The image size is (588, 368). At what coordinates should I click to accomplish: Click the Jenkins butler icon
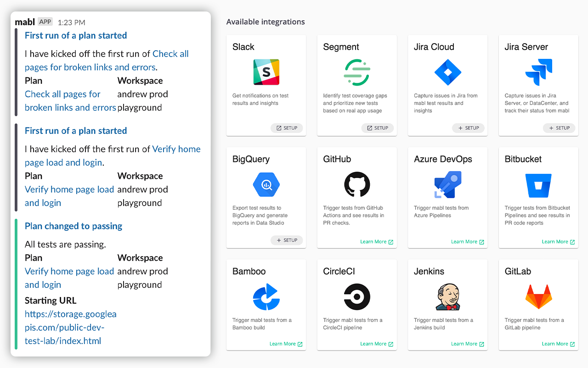click(x=447, y=297)
